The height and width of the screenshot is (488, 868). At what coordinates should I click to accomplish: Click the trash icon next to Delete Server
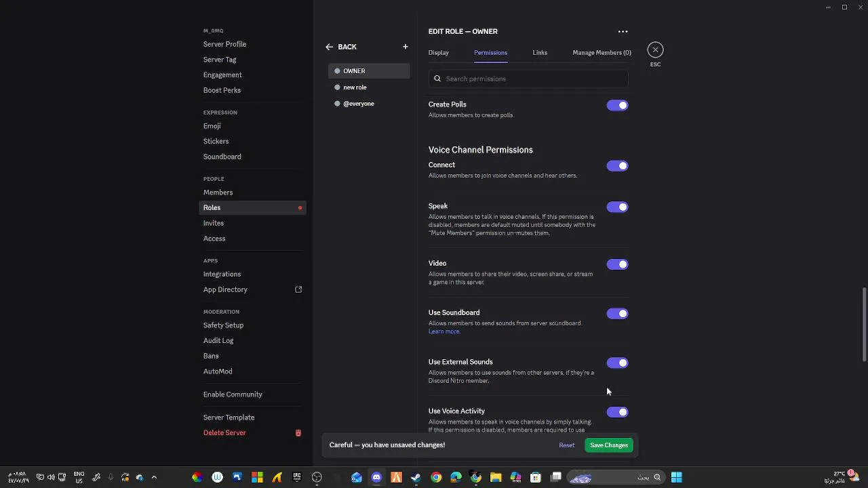pos(298,432)
